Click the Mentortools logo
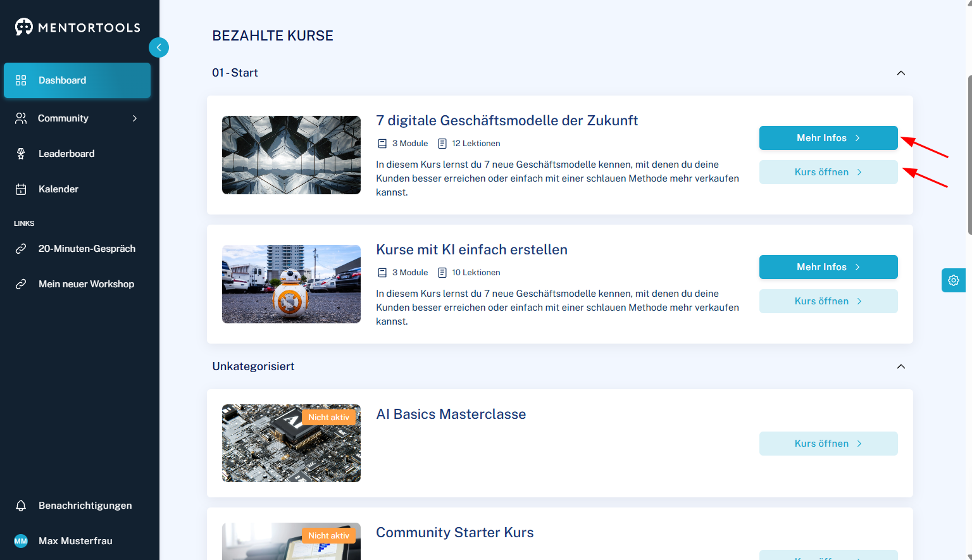This screenshot has height=560, width=972. (x=77, y=27)
